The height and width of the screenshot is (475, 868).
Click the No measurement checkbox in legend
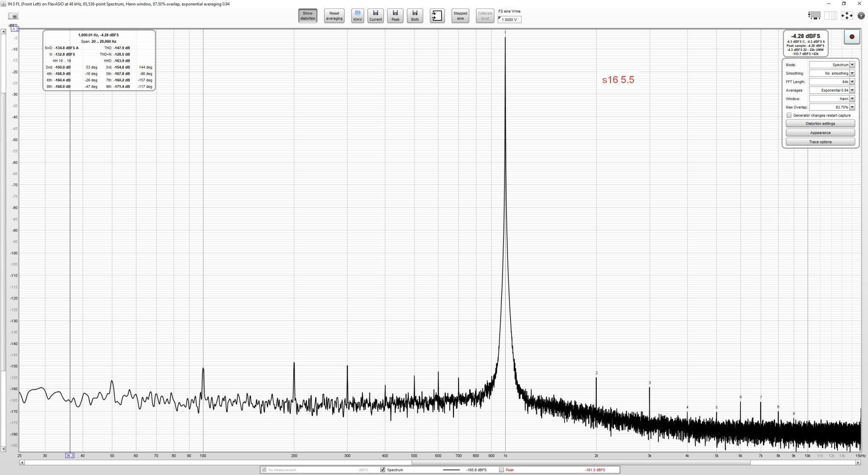[264, 470]
